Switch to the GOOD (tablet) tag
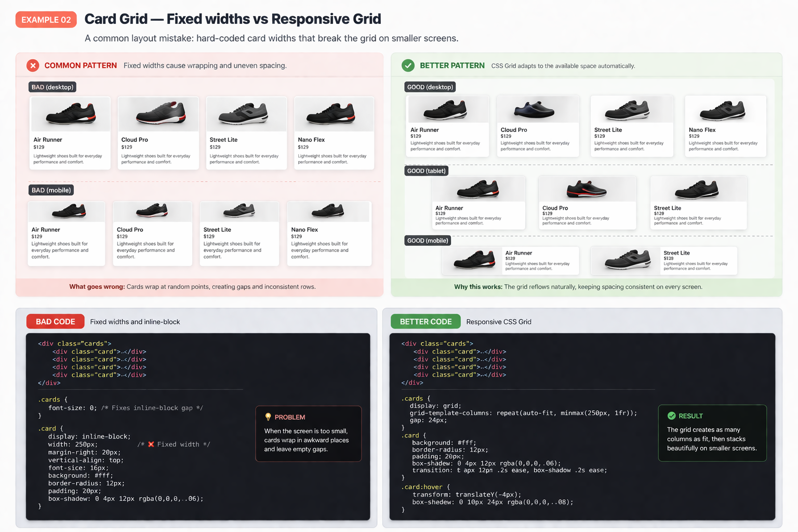Image resolution: width=798 pixels, height=532 pixels. (426, 171)
